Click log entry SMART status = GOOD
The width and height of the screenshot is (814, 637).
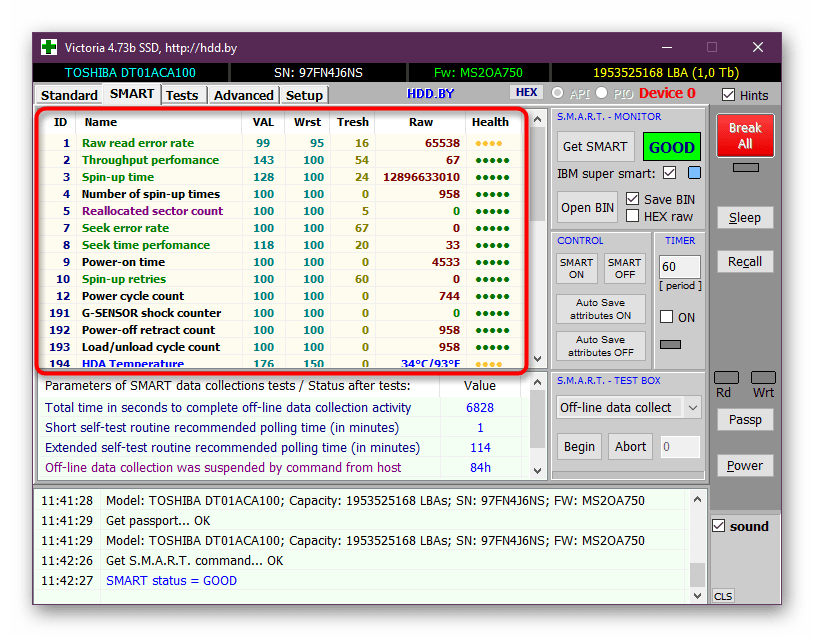click(x=171, y=581)
